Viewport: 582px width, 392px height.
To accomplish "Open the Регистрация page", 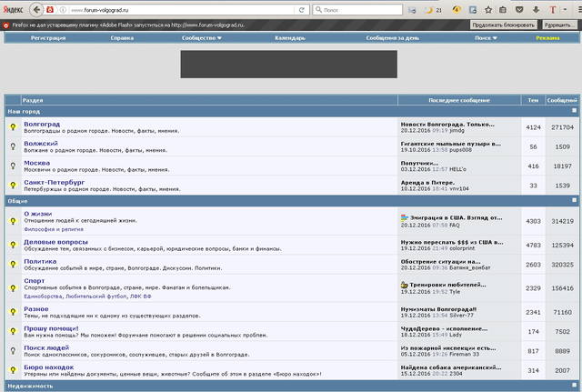I will coord(48,38).
